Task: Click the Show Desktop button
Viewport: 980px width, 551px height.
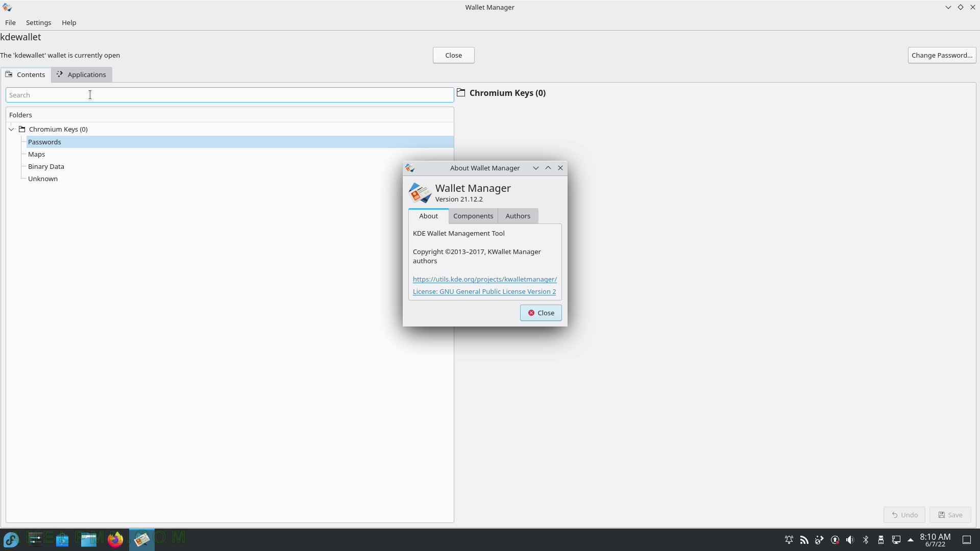Action: pyautogui.click(x=967, y=540)
